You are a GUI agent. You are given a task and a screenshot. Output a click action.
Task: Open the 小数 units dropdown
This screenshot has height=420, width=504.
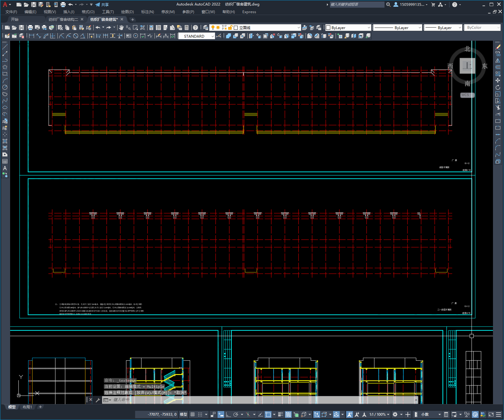click(x=431, y=414)
